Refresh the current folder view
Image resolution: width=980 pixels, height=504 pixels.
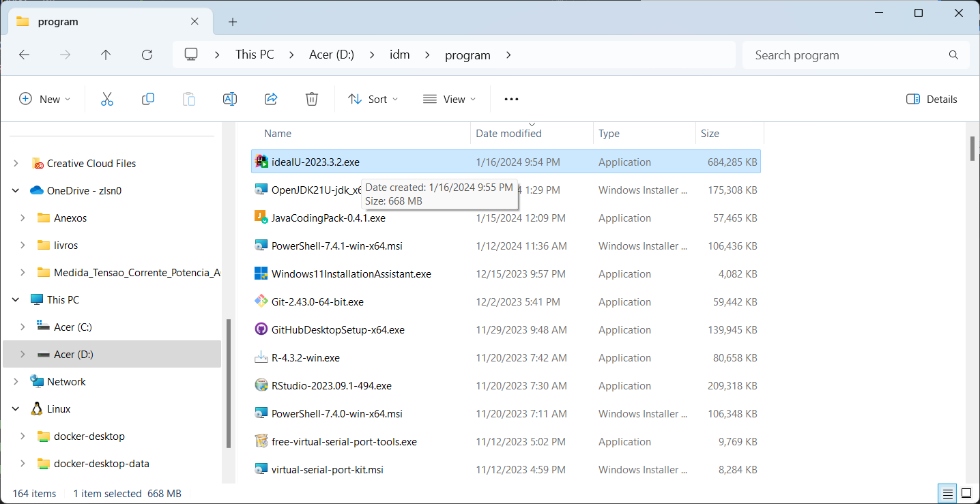click(x=147, y=55)
